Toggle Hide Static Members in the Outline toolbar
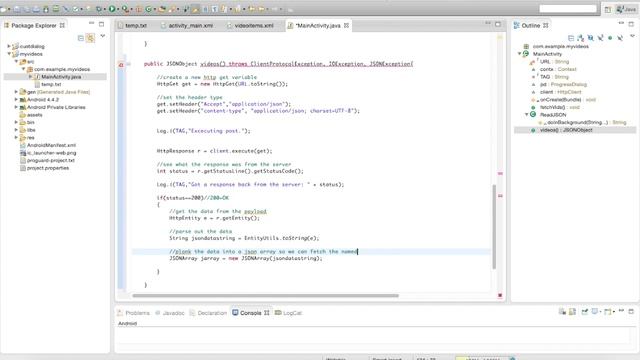This screenshot has width=640, height=360. click(600, 38)
